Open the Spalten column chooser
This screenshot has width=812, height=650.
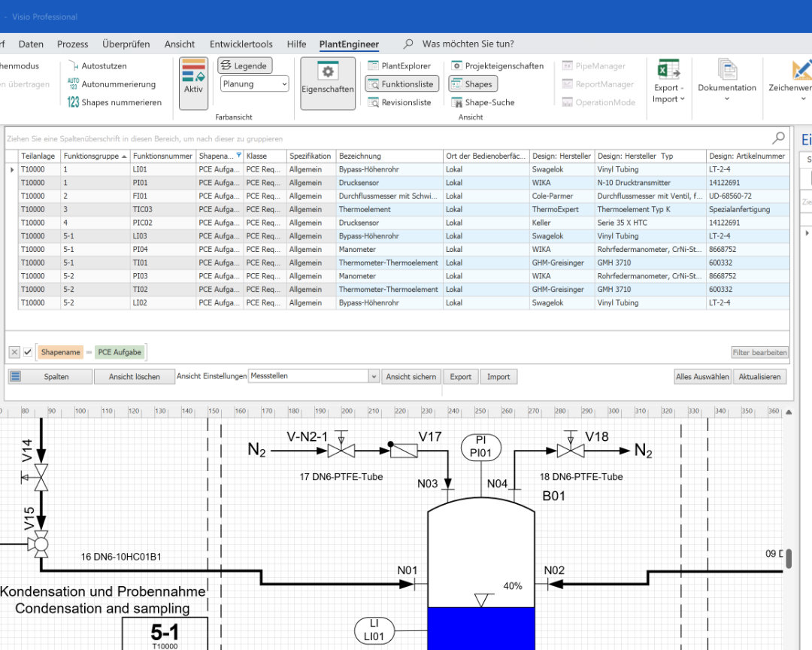[50, 377]
